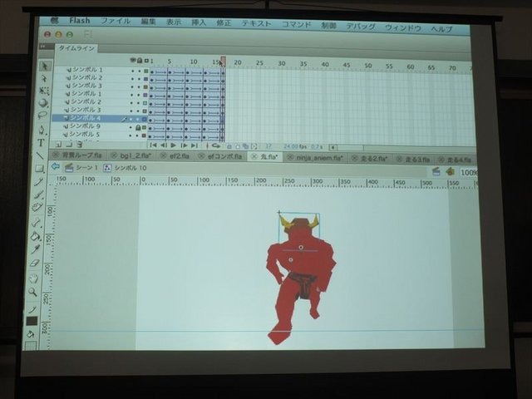Select the Zoom magnifier tool

[32, 292]
